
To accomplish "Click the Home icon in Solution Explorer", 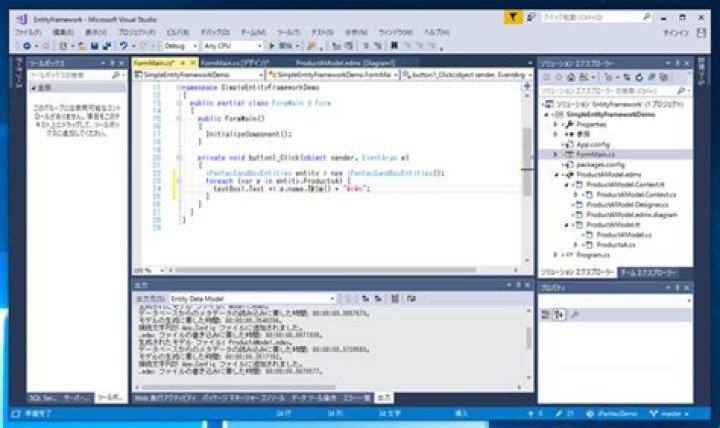I will [x=571, y=78].
